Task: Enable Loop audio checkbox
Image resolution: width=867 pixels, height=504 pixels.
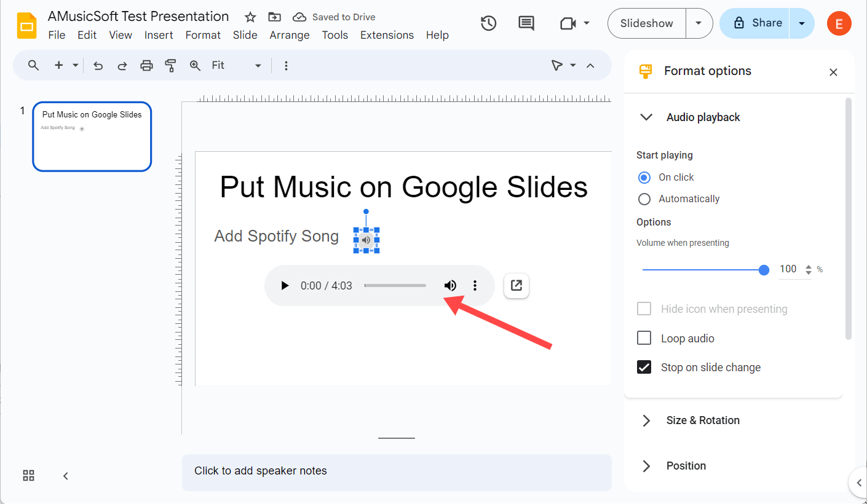Action: (x=644, y=338)
